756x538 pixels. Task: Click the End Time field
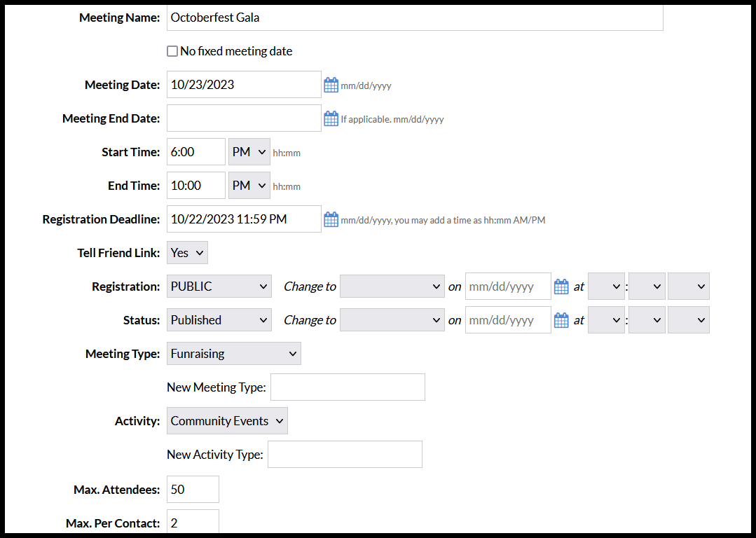click(x=195, y=186)
